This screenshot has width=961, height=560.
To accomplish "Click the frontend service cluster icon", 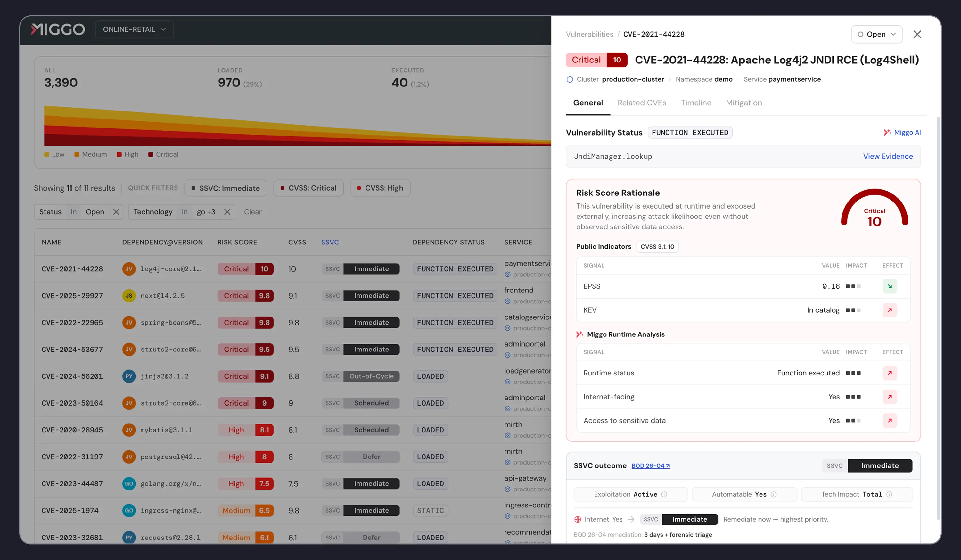I will coord(508,301).
